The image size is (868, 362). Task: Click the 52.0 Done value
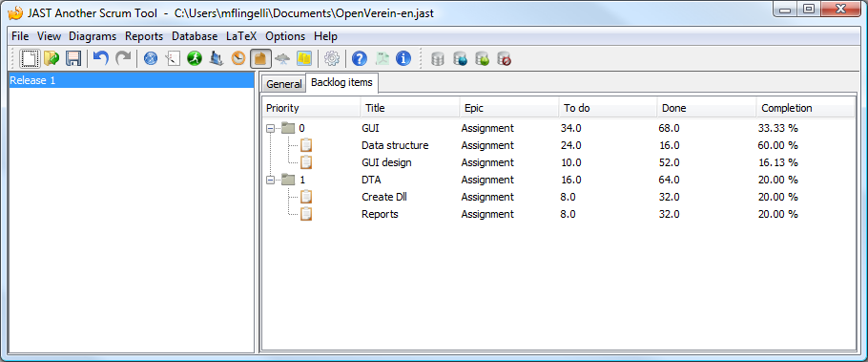(x=669, y=162)
